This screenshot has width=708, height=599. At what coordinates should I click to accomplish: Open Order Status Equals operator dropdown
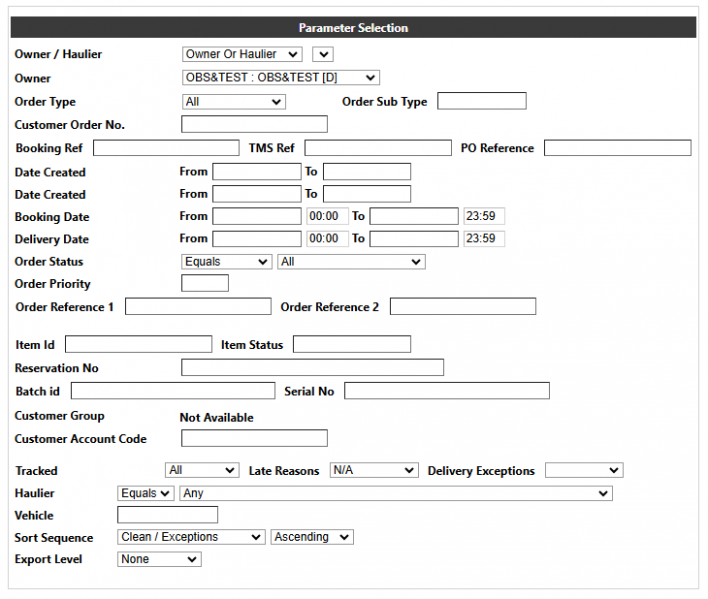point(227,262)
